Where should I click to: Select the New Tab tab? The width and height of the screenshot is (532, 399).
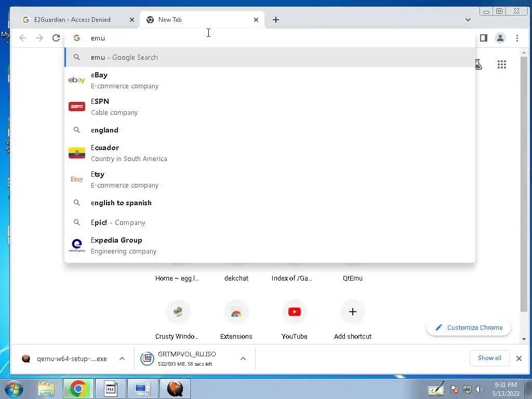(202, 20)
